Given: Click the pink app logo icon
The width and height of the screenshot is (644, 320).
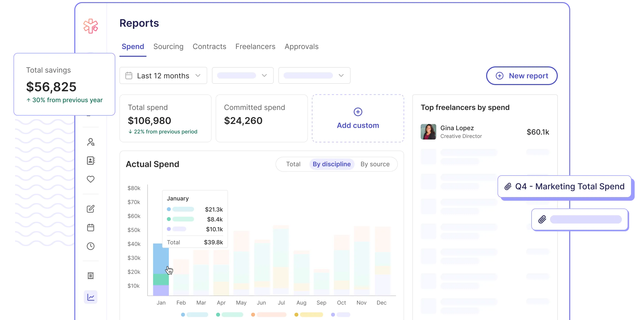Looking at the screenshot, I should (x=91, y=26).
